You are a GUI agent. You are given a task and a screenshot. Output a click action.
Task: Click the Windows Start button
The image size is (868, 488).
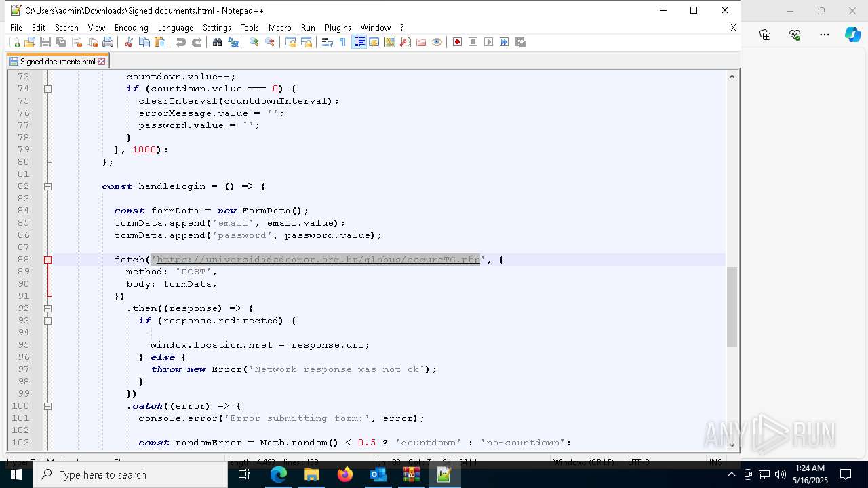pyautogui.click(x=16, y=475)
